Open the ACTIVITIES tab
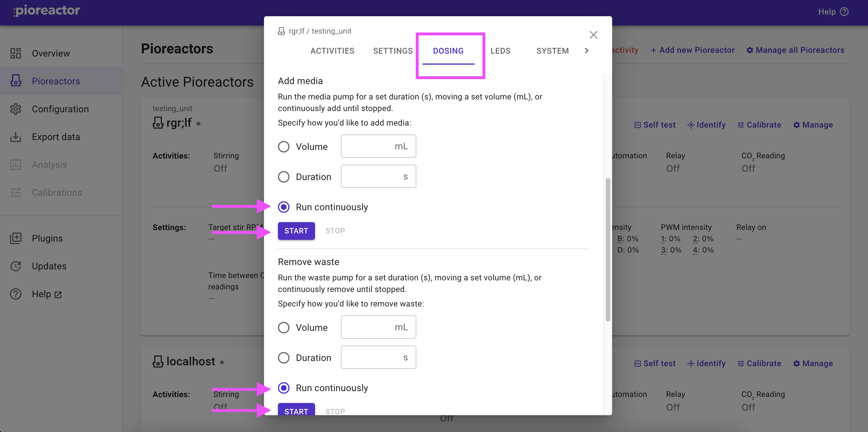This screenshot has width=868, height=432. (x=332, y=51)
